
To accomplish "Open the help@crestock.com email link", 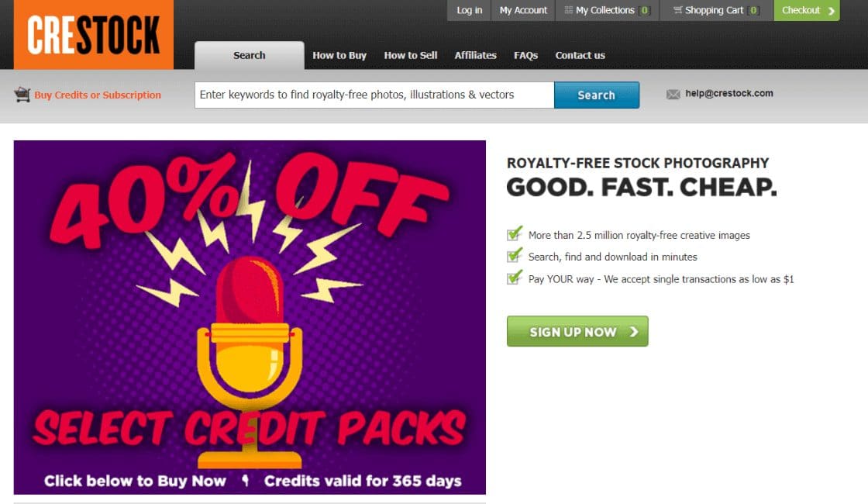I will pos(729,93).
